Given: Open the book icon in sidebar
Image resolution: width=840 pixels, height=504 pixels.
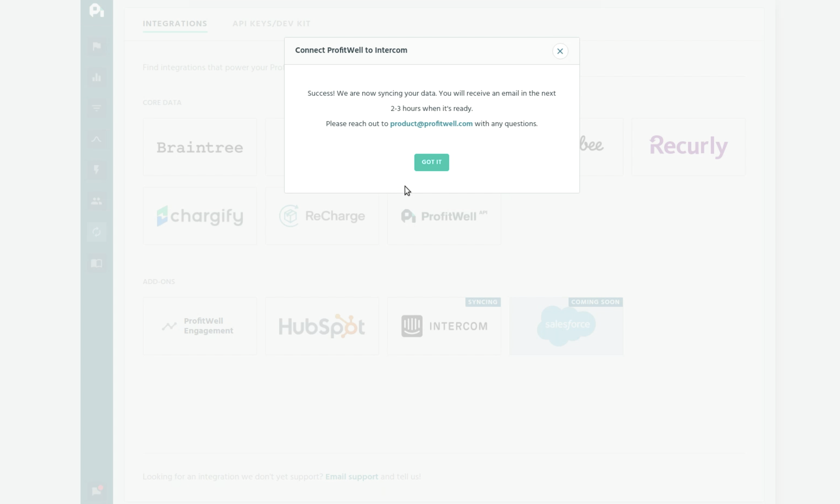Looking at the screenshot, I should click(97, 263).
